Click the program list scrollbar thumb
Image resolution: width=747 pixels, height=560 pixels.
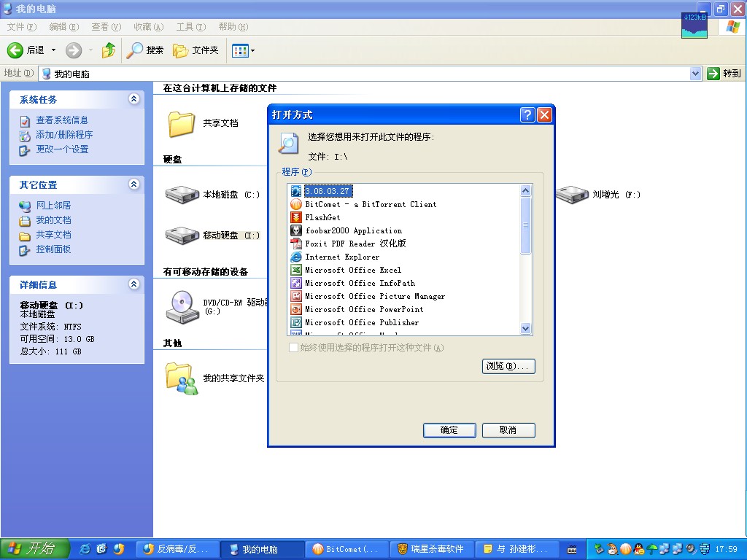click(x=525, y=225)
